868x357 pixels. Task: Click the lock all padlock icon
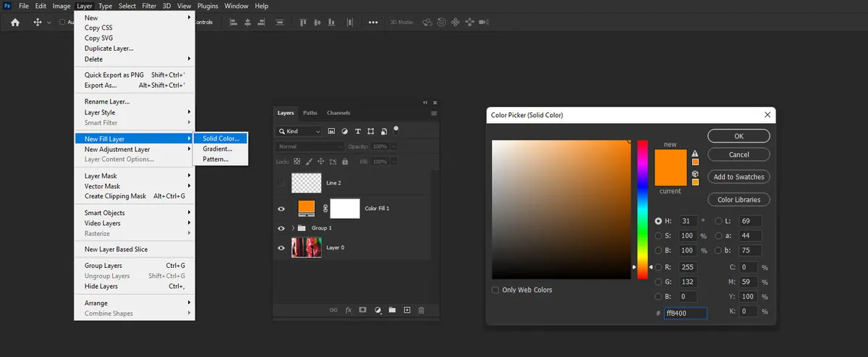[x=345, y=161]
